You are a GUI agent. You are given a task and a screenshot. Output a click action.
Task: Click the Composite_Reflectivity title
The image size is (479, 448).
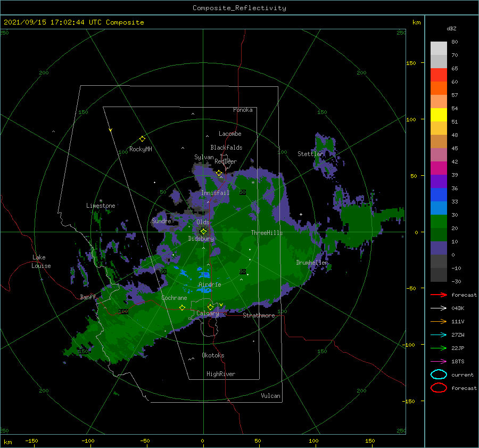pyautogui.click(x=240, y=8)
